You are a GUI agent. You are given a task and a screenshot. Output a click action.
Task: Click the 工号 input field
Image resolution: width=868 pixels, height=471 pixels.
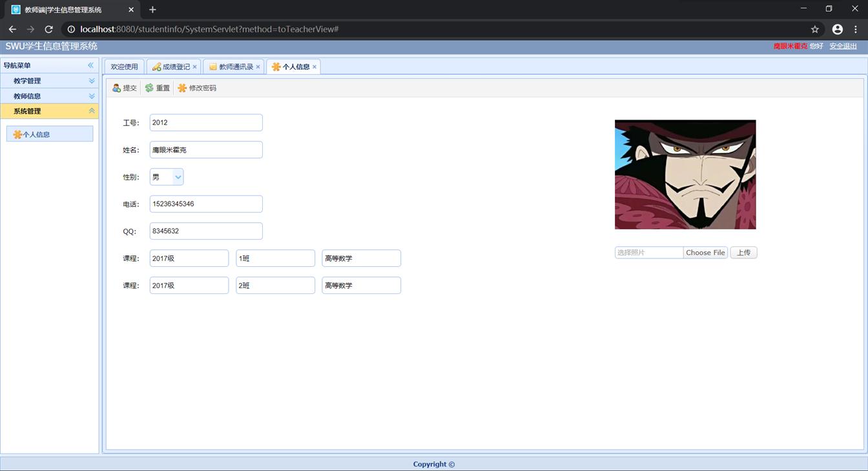206,123
